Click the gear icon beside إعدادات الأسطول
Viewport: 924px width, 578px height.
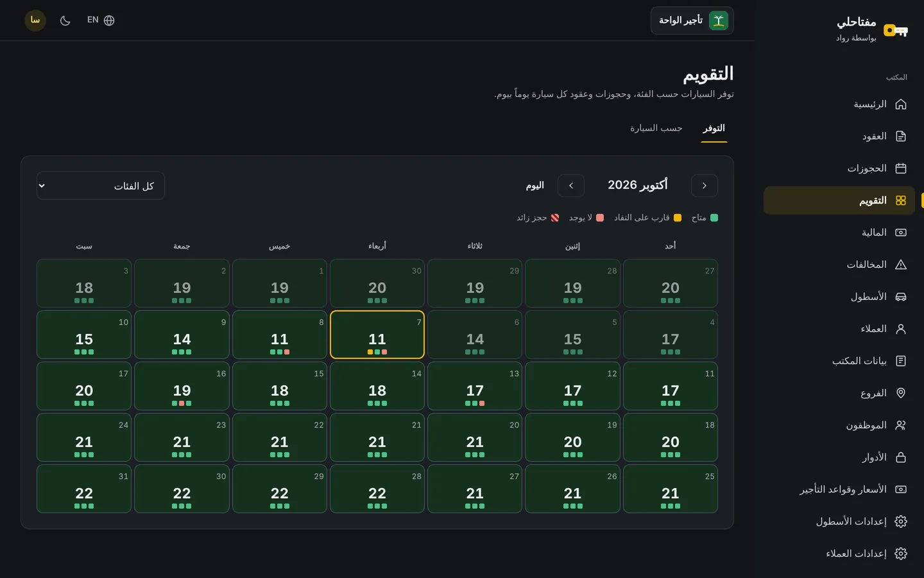click(901, 521)
